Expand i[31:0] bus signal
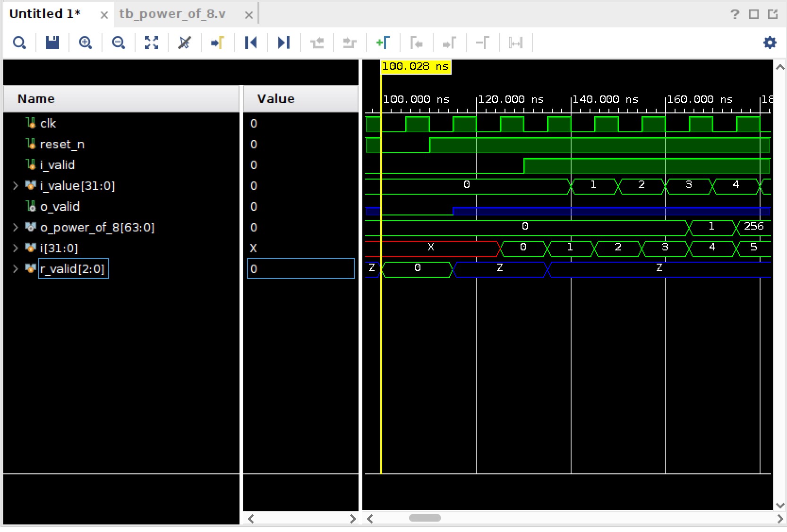 (15, 248)
